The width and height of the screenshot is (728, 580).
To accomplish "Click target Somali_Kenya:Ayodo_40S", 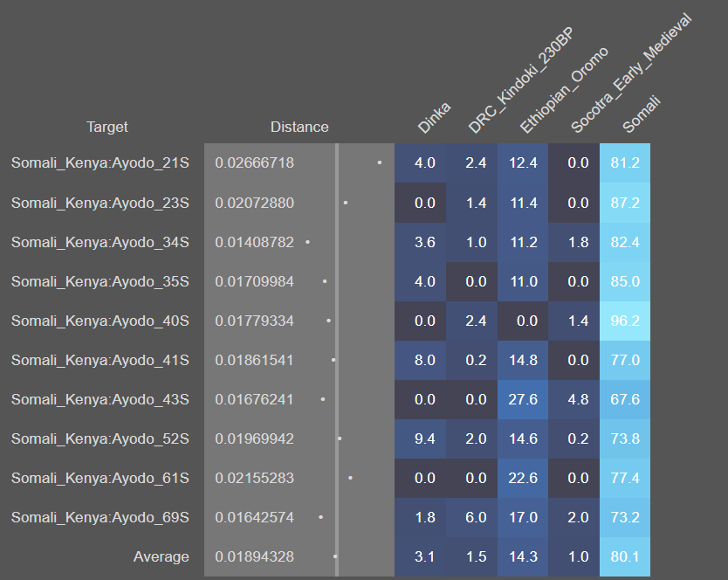I will coord(100,321).
